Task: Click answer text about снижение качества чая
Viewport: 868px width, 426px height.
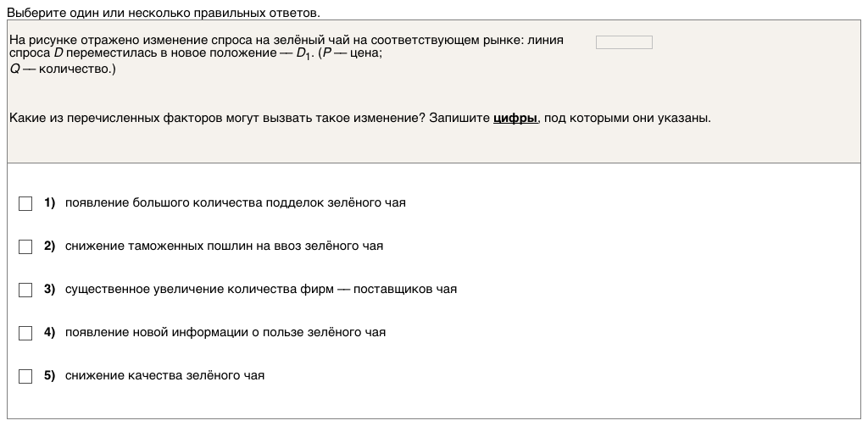Action: click(164, 376)
